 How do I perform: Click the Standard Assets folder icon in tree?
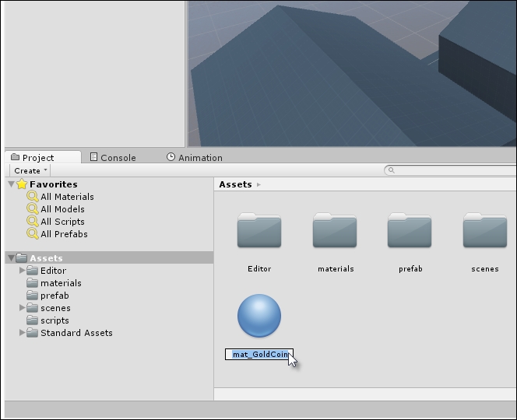tap(32, 332)
